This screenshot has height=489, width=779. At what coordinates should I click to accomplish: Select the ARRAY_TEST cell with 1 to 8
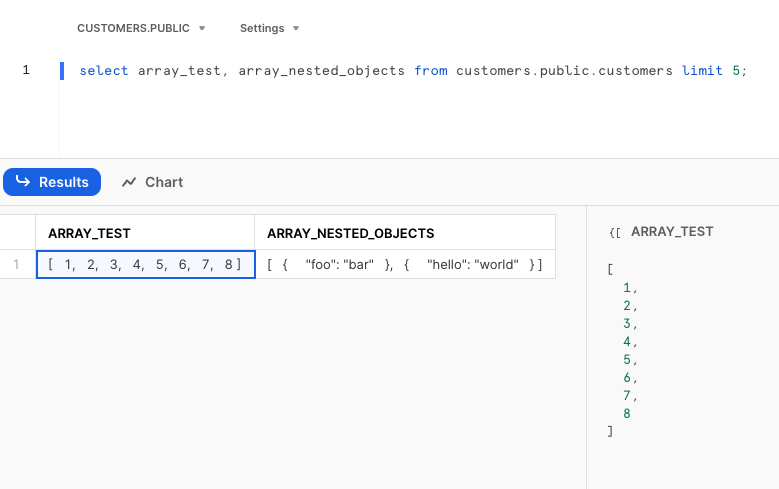(x=146, y=264)
